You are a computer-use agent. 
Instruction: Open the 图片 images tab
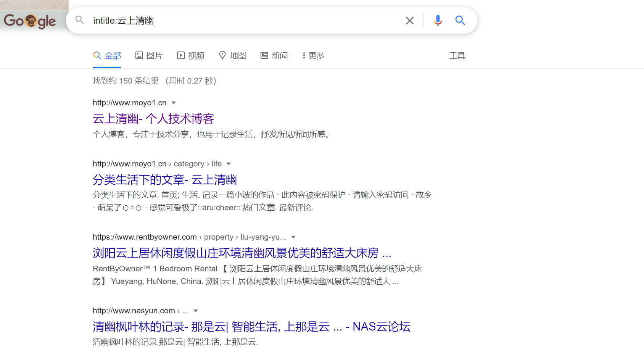pyautogui.click(x=149, y=56)
